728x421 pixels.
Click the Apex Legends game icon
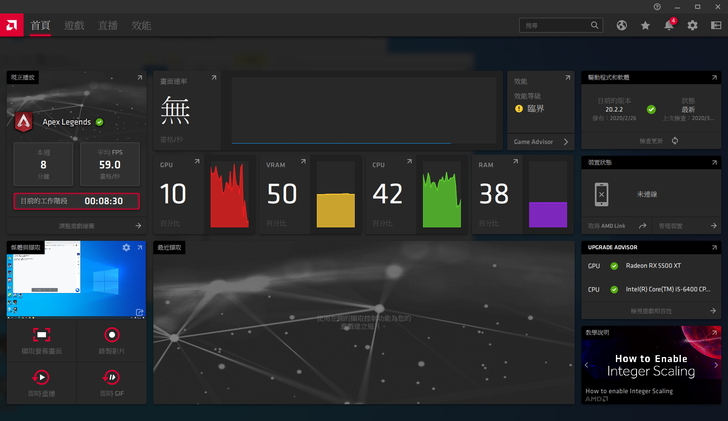click(x=24, y=122)
